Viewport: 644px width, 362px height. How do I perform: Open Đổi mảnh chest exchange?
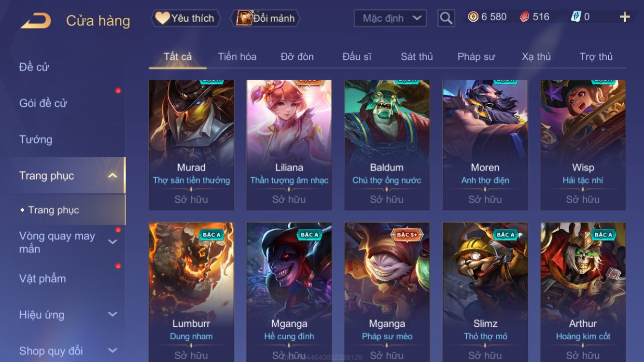tap(266, 18)
